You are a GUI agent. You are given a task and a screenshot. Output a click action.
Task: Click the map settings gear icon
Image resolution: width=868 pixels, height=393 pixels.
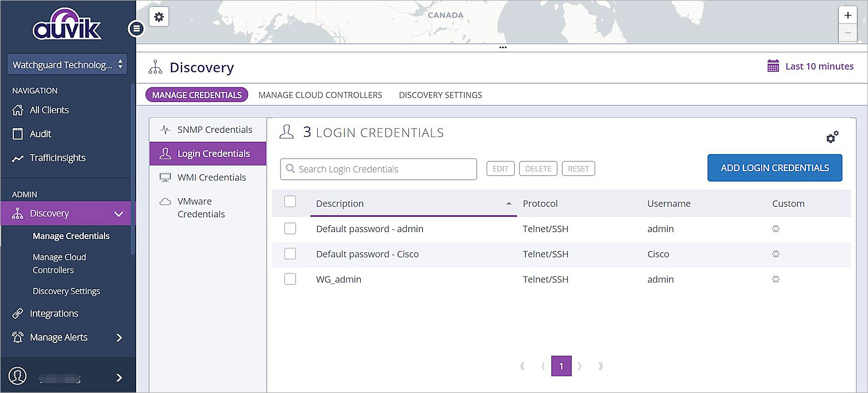[159, 17]
